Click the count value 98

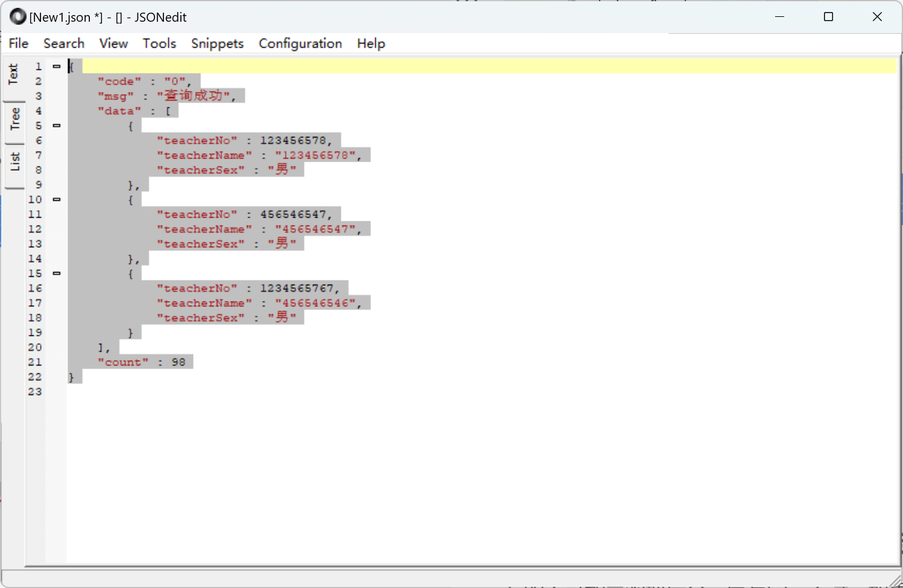(x=179, y=362)
